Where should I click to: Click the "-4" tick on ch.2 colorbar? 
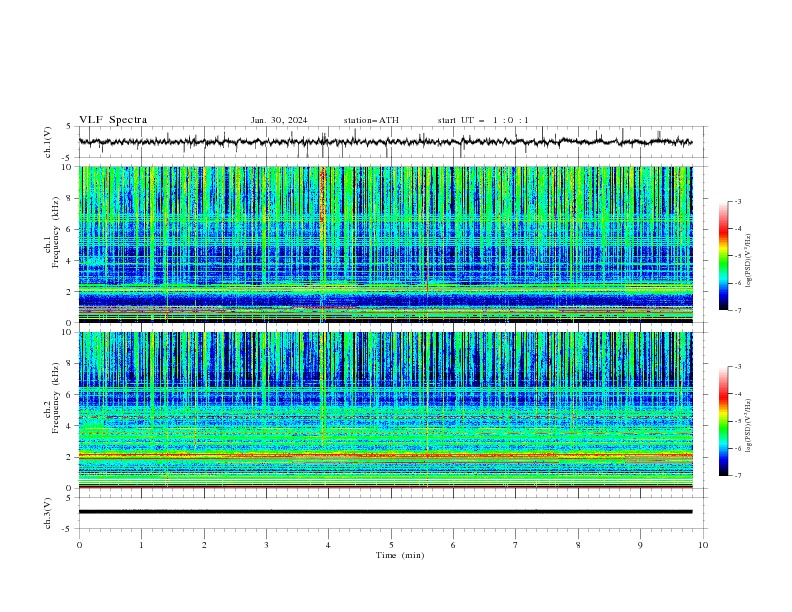(x=738, y=394)
